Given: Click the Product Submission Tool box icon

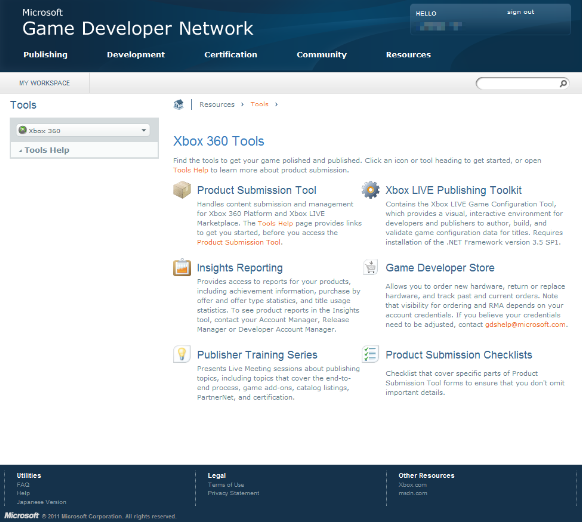Looking at the screenshot, I should 182,190.
